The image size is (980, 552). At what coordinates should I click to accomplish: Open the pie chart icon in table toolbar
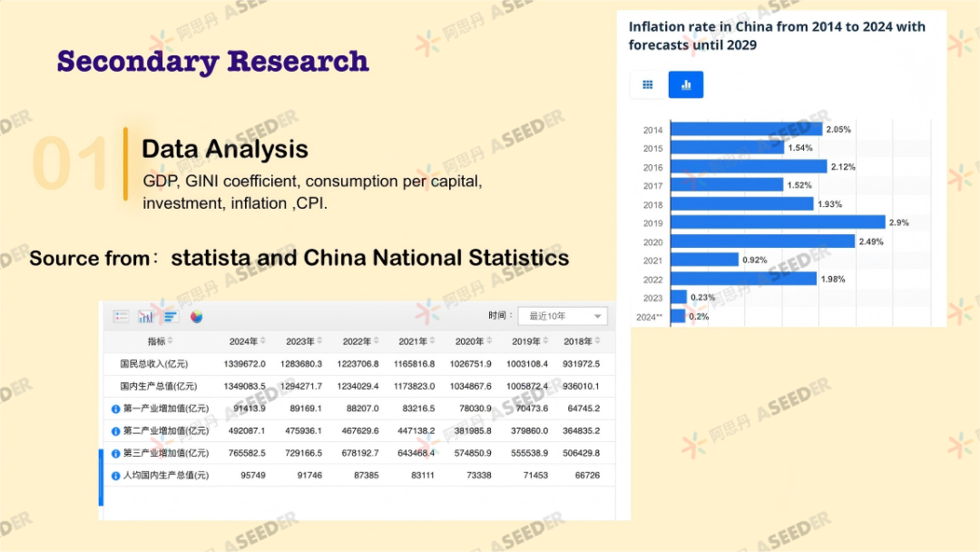tap(196, 317)
